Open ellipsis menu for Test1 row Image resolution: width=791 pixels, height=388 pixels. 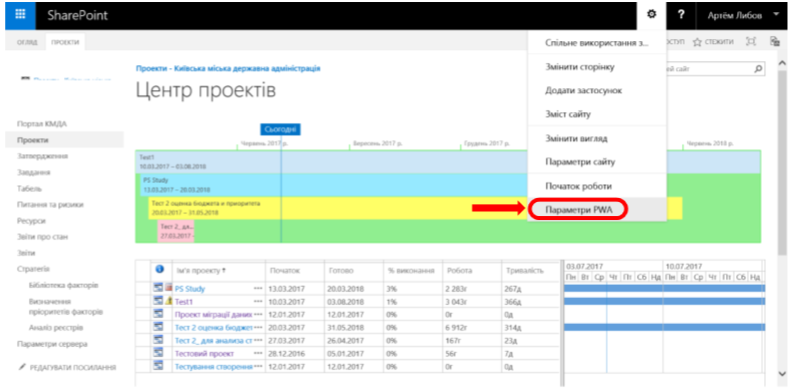[x=258, y=301]
